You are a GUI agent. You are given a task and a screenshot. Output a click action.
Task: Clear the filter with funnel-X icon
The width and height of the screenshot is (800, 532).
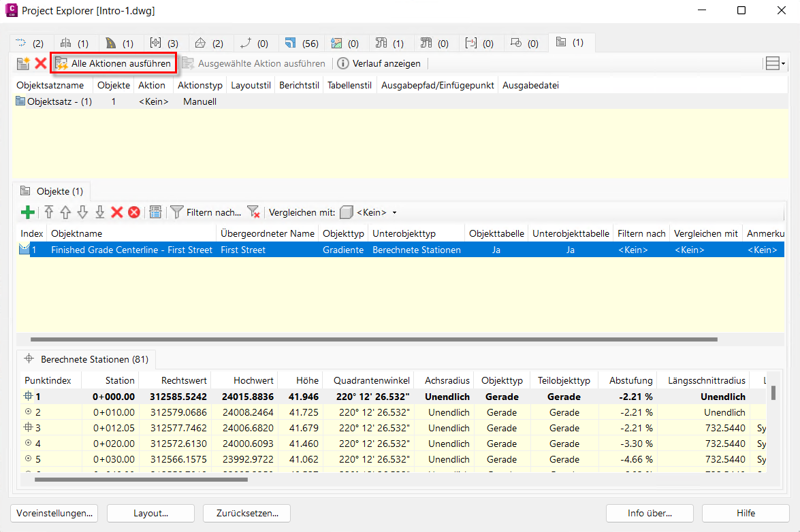coord(253,212)
